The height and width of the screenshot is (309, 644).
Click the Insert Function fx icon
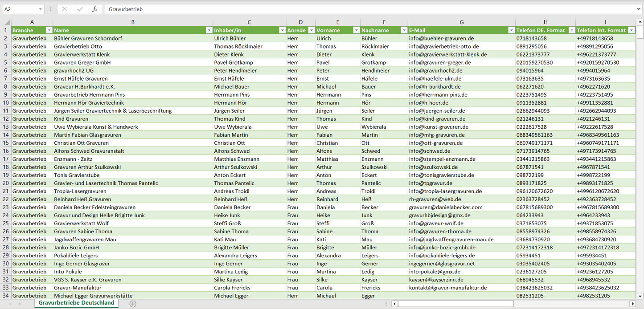coord(94,9)
